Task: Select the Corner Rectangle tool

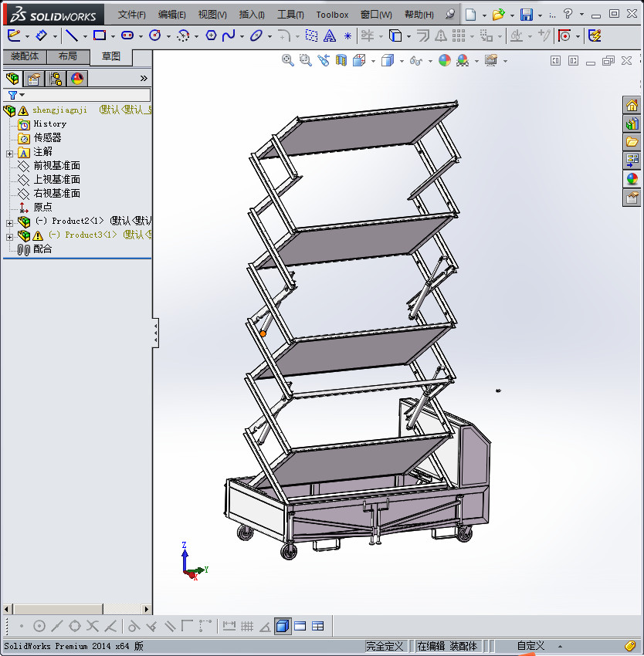Action: point(100,36)
